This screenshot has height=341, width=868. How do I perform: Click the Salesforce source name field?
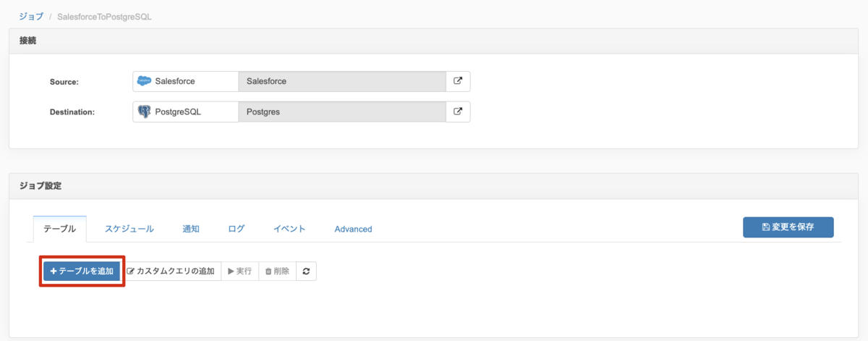click(x=341, y=81)
